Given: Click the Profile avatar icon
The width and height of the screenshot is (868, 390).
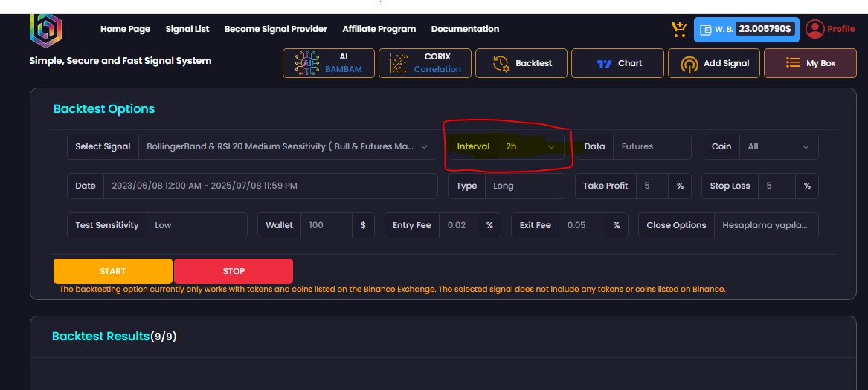Looking at the screenshot, I should click(x=814, y=29).
